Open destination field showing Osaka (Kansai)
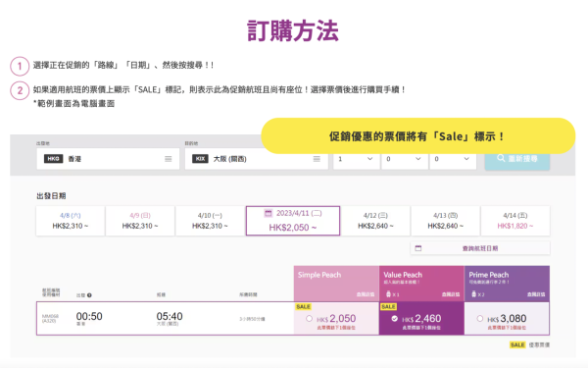The width and height of the screenshot is (588, 368). (256, 159)
